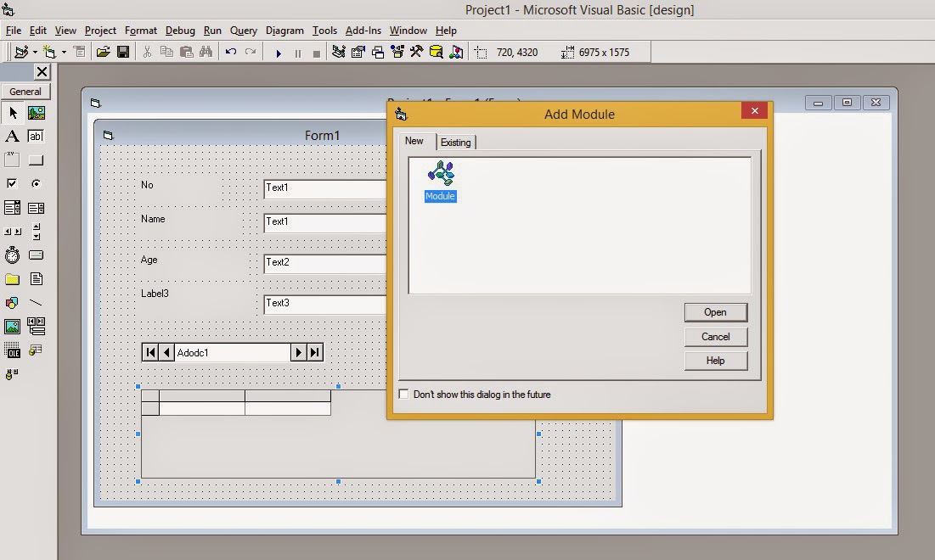Check Don't show this dialog in the future

[x=404, y=394]
